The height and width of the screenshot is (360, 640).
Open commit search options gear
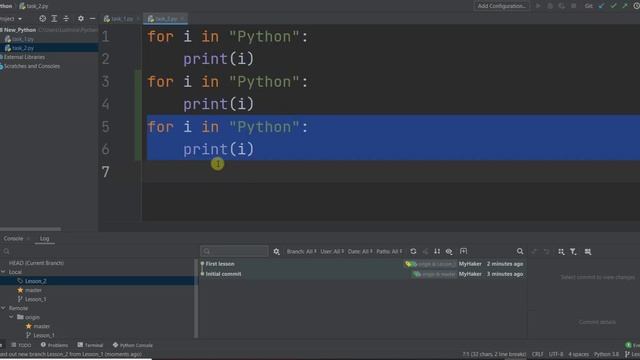point(276,251)
